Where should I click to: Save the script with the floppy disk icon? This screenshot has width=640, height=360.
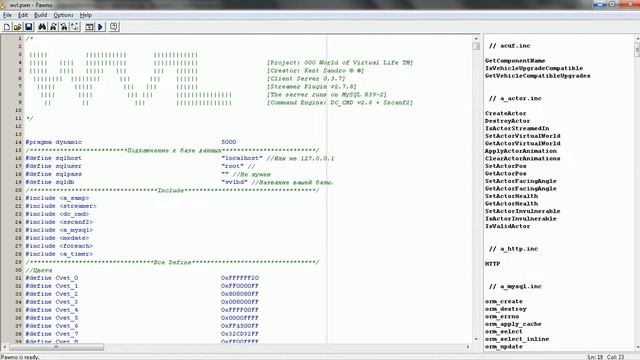[29, 27]
